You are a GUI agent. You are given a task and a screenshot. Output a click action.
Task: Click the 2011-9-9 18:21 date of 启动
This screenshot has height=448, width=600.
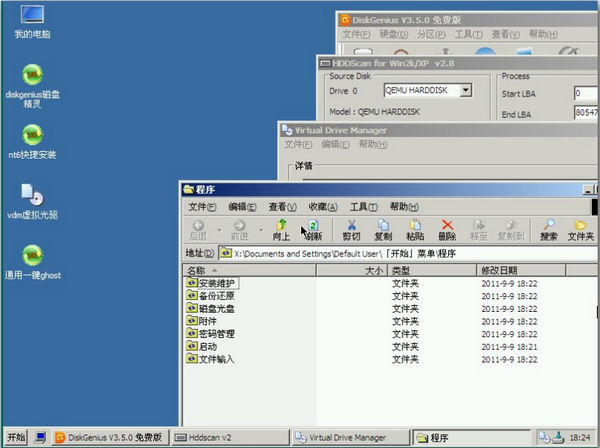tap(509, 347)
